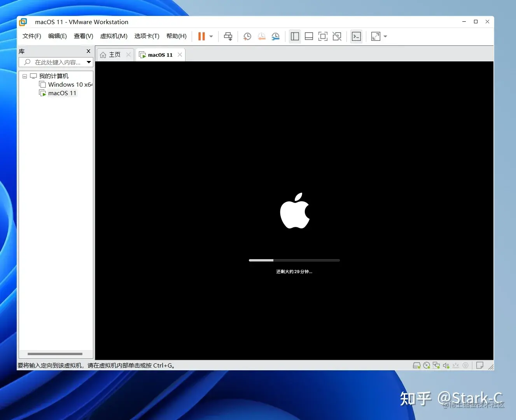Toggle the library sidebar panel view
This screenshot has height=420, width=516.
(295, 36)
